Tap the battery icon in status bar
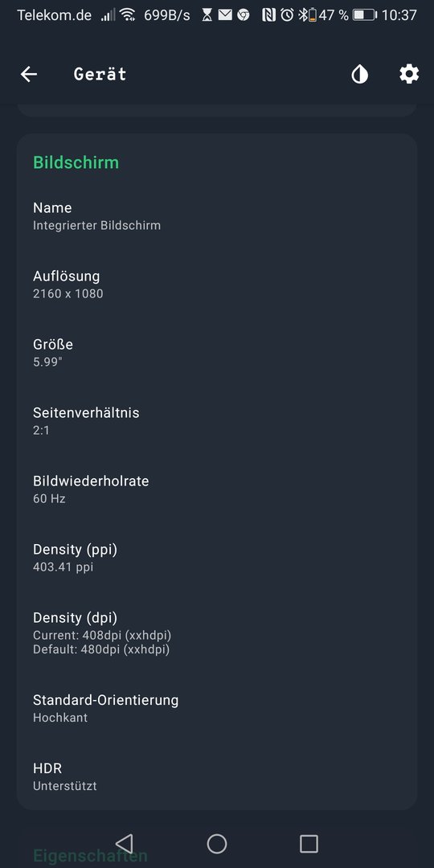The width and height of the screenshot is (434, 868). (364, 15)
